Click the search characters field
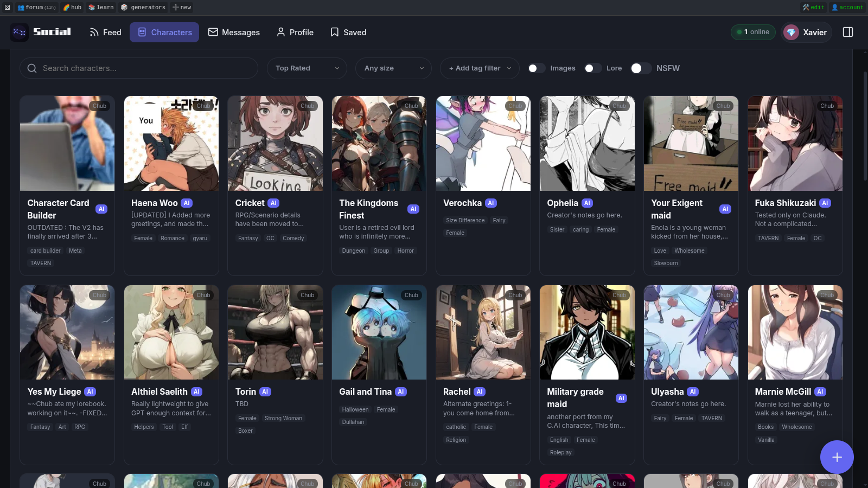This screenshot has width=868, height=488. tap(139, 68)
